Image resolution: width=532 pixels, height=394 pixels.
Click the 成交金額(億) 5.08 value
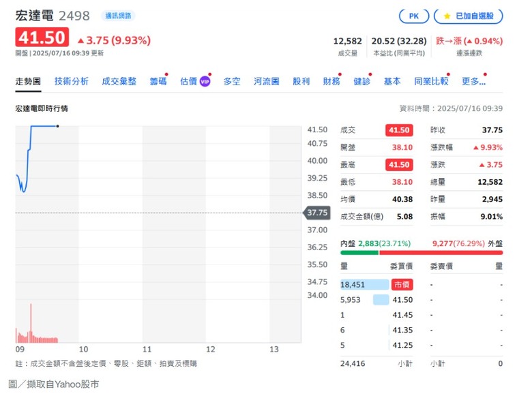404,217
